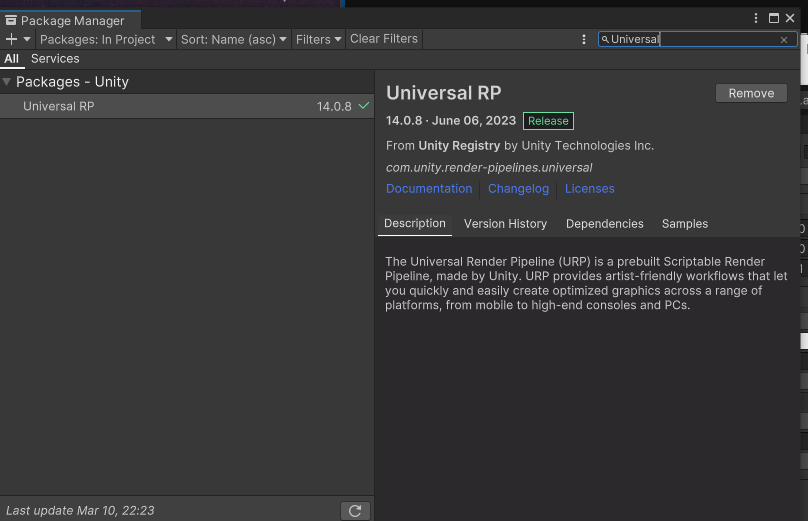
Task: Clear the search text with the X icon
Action: 784,40
